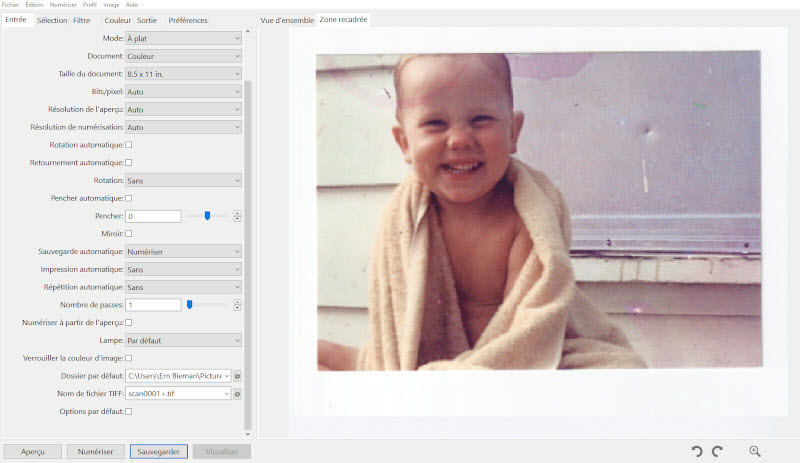Click the rotate right icon
The width and height of the screenshot is (800, 463).
pyautogui.click(x=717, y=452)
